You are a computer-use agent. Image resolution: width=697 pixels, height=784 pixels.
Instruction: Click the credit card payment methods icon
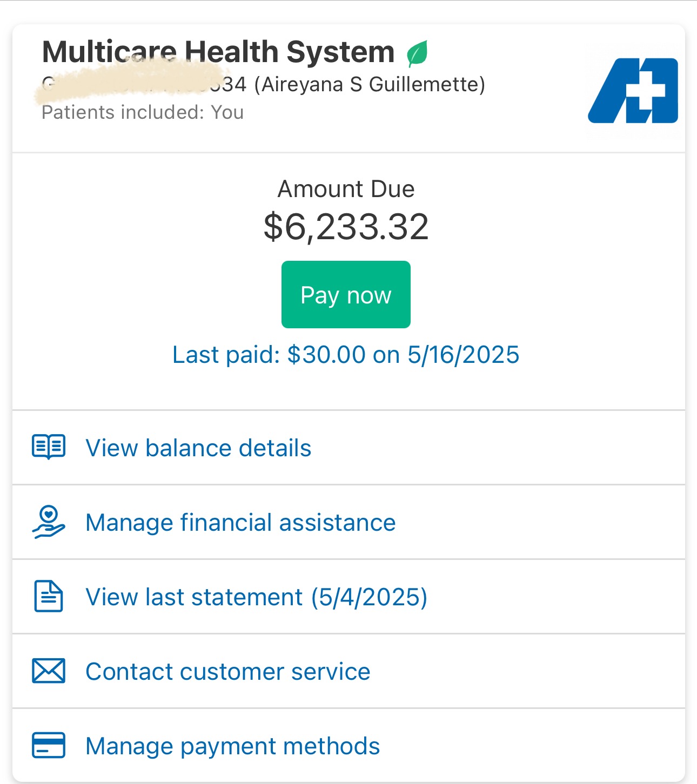point(49,746)
